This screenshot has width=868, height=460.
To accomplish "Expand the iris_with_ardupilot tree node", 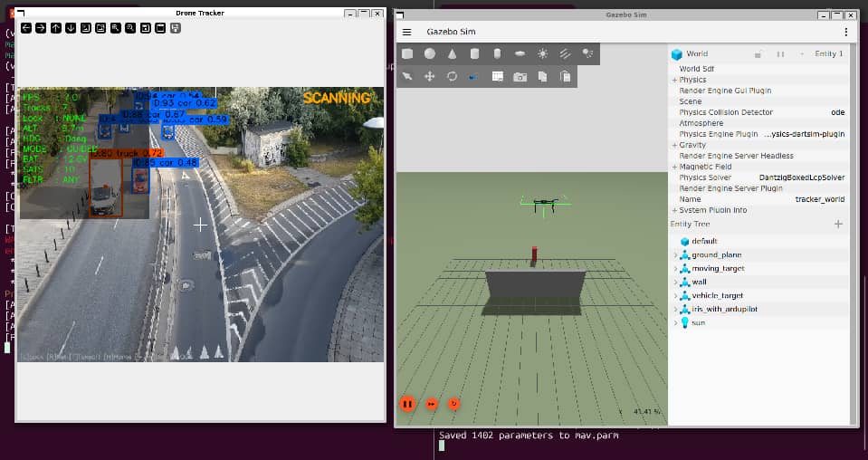I will pos(675,310).
